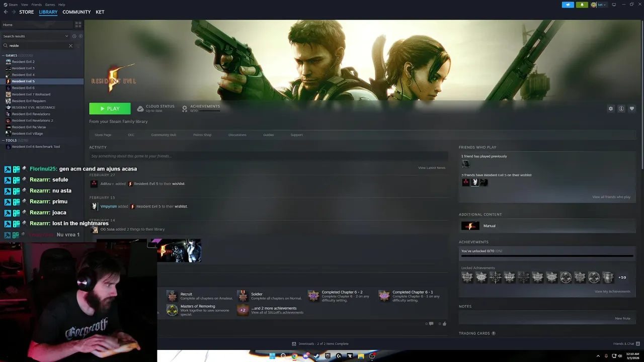
Task: Click the first locked achievement badge
Action: 467,278
